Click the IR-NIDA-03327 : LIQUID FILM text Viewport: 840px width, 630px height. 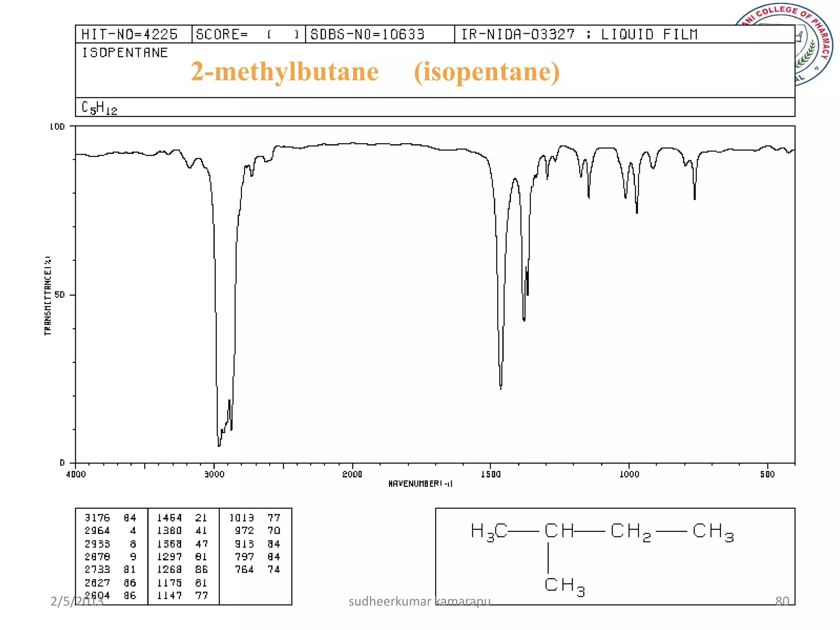[580, 34]
